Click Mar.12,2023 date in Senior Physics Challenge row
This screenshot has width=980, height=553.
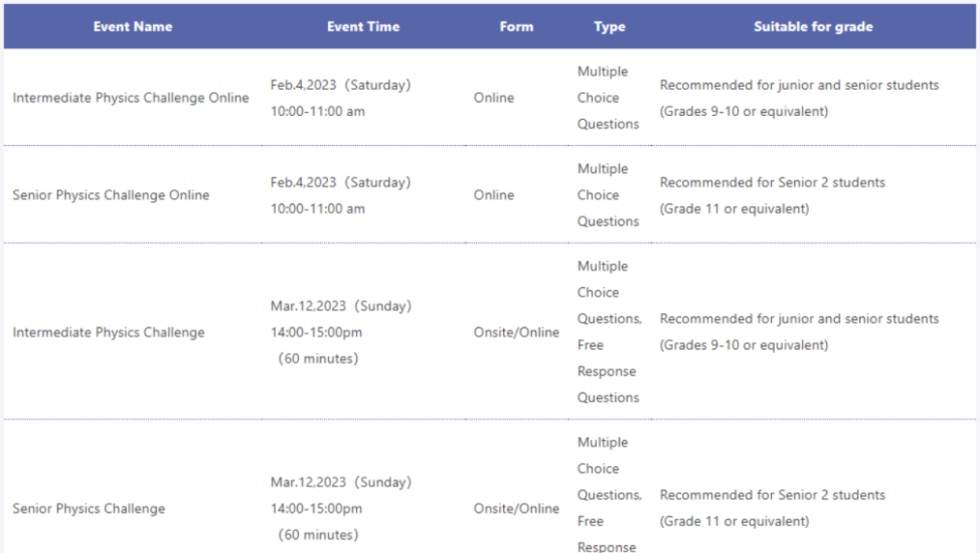pyautogui.click(x=309, y=482)
